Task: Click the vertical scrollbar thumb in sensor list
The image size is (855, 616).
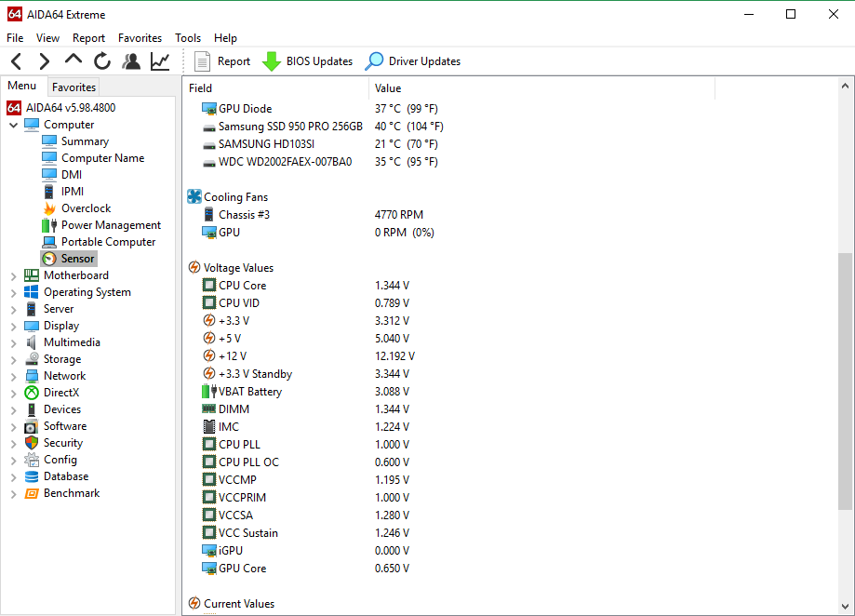Action: click(845, 382)
